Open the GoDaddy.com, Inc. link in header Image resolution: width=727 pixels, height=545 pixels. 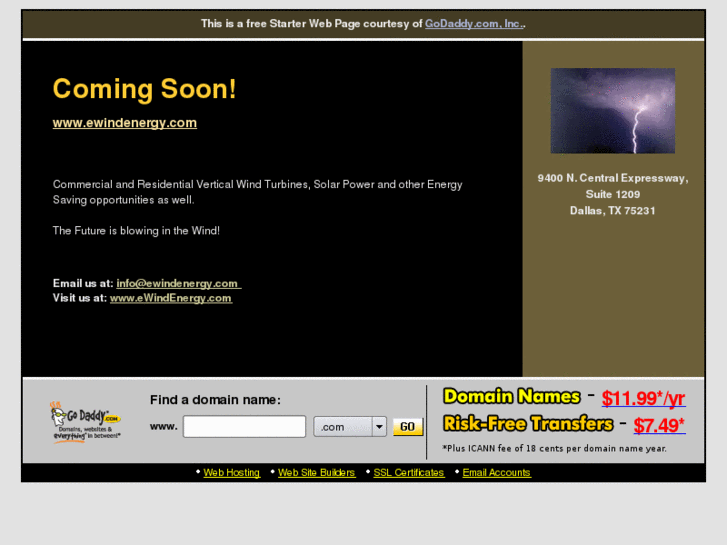pos(474,24)
